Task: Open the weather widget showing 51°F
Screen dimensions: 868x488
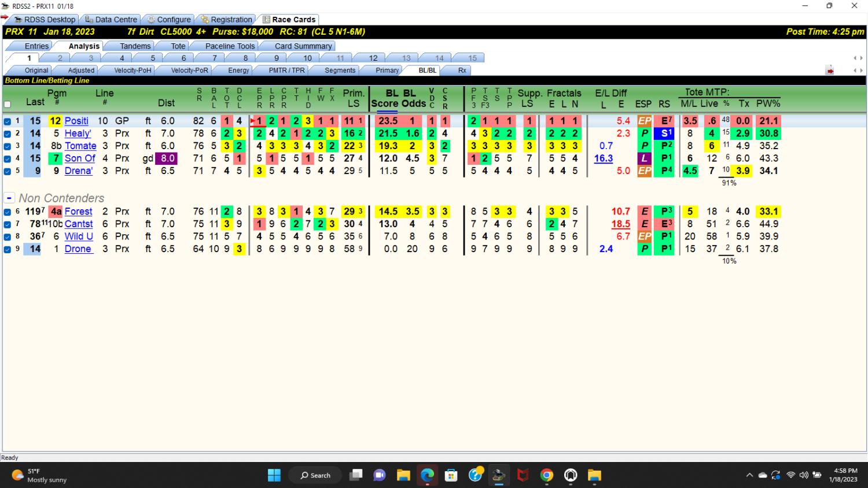Action: pyautogui.click(x=39, y=475)
